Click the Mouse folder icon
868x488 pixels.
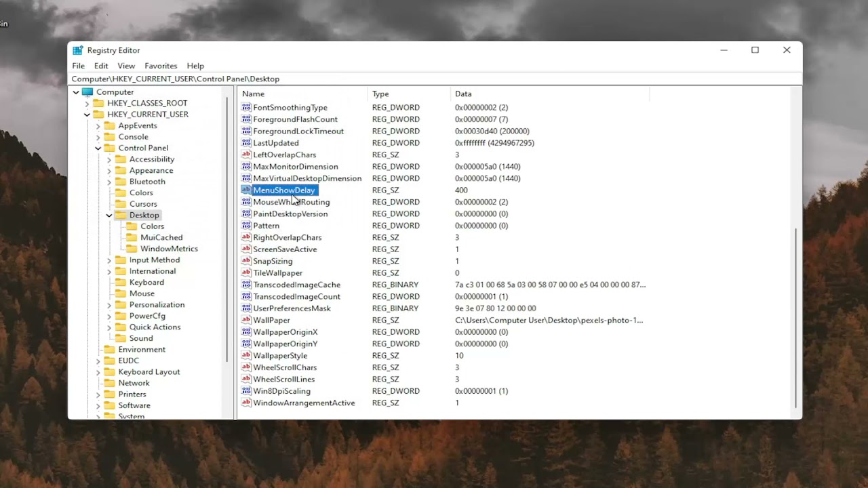tap(121, 293)
